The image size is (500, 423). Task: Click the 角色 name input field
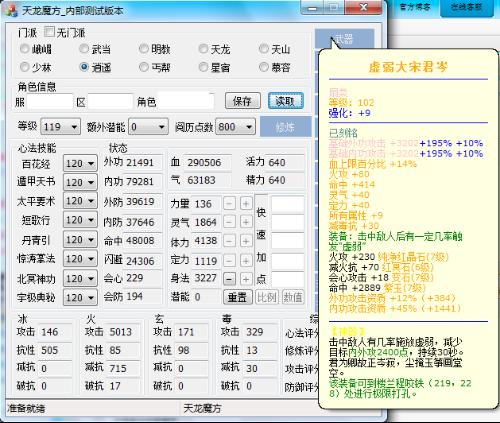(185, 101)
